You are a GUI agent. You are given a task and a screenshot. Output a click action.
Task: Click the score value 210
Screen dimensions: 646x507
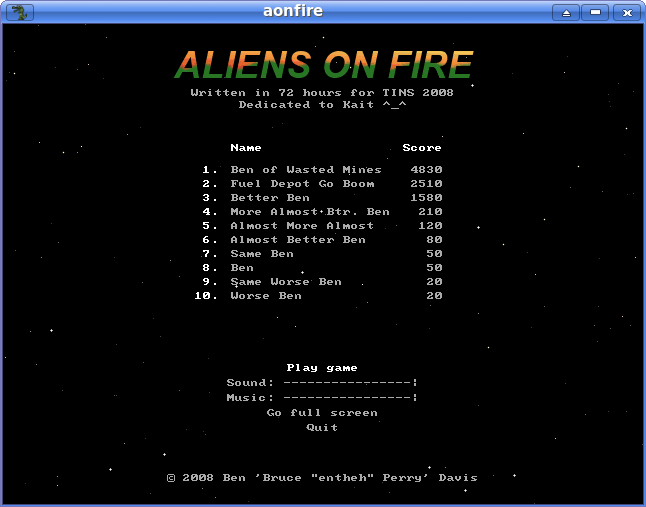(x=430, y=212)
